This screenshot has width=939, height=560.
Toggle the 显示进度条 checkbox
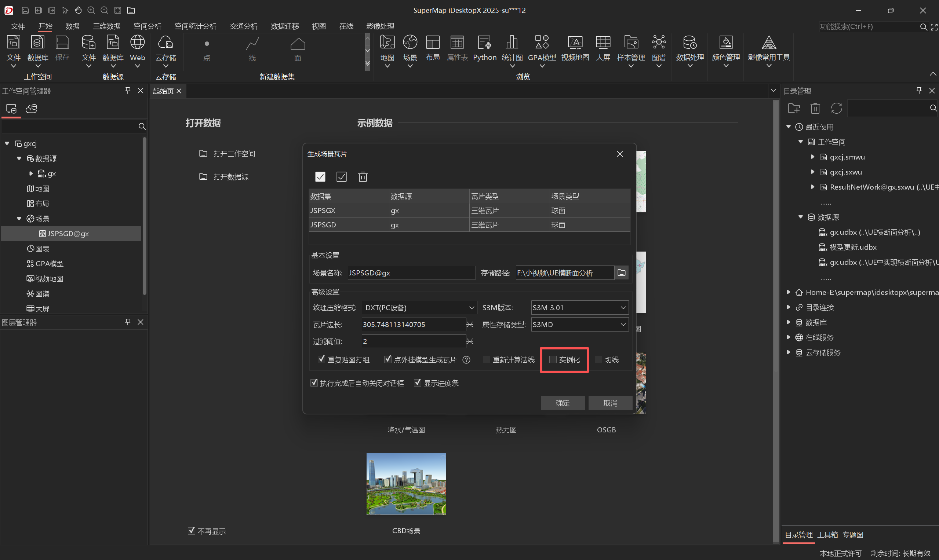(x=418, y=383)
